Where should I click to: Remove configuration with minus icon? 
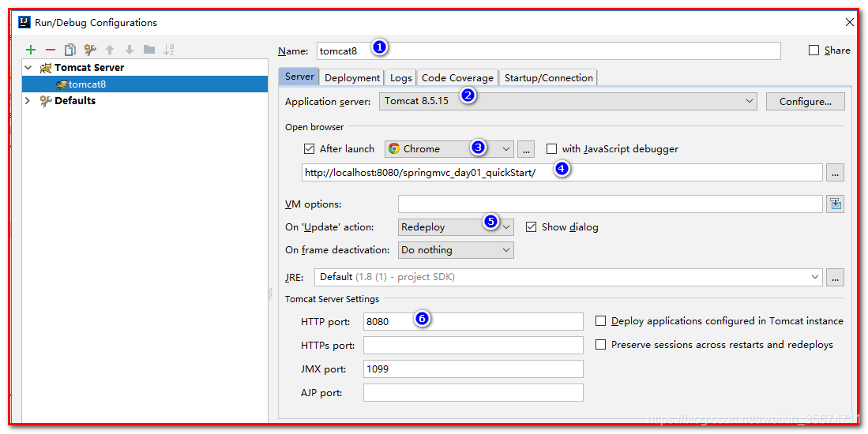[51, 50]
